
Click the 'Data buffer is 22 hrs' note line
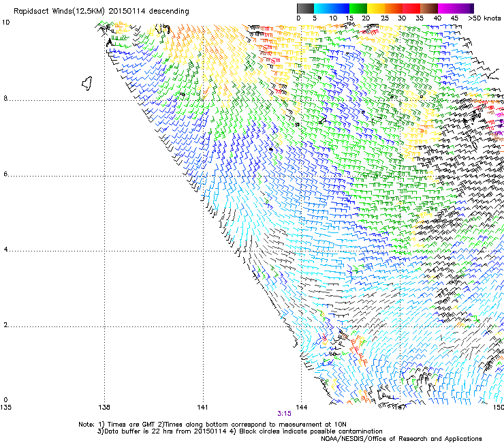(x=240, y=431)
